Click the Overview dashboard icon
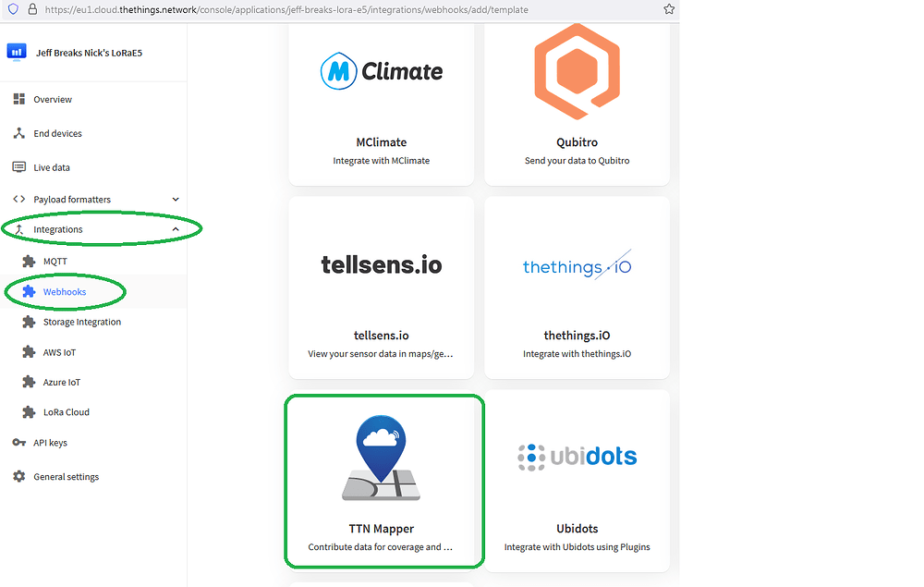This screenshot has height=587, width=924. coord(18,99)
